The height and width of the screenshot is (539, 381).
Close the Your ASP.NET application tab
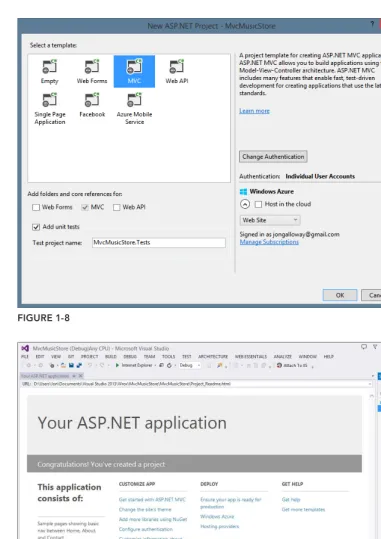80,376
